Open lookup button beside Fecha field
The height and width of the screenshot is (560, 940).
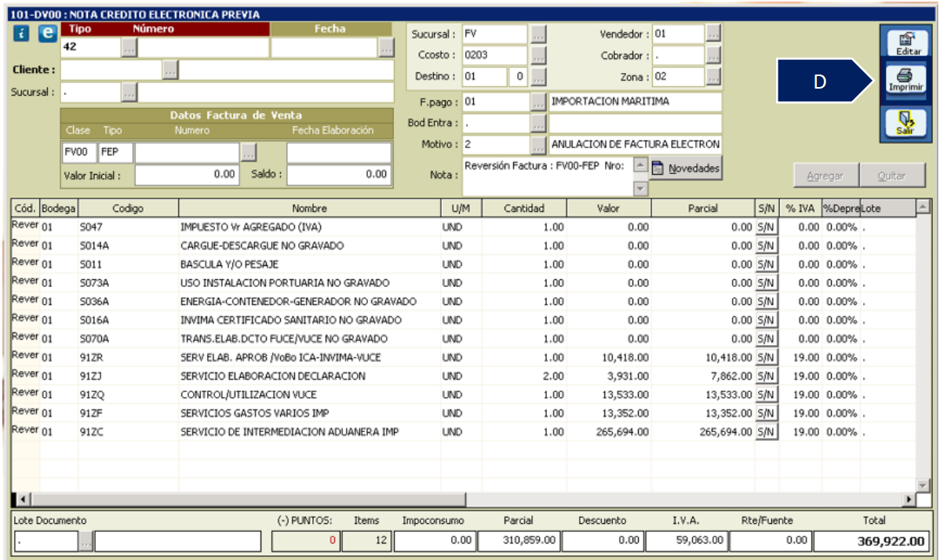point(387,47)
